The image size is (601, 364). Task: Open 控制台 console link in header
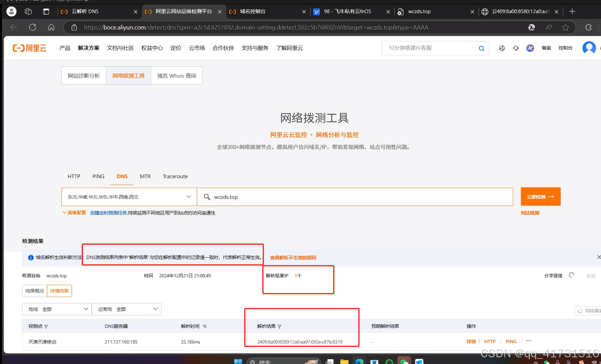[565, 48]
